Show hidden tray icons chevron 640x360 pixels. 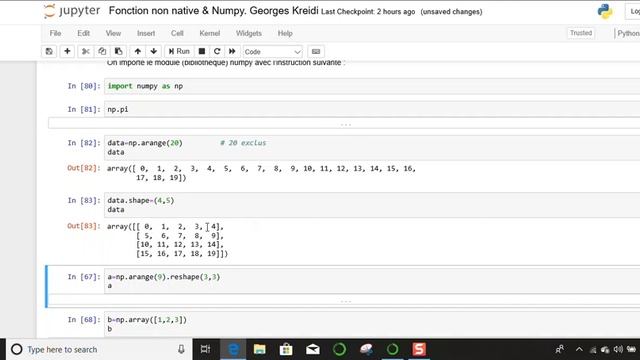pyautogui.click(x=579, y=349)
